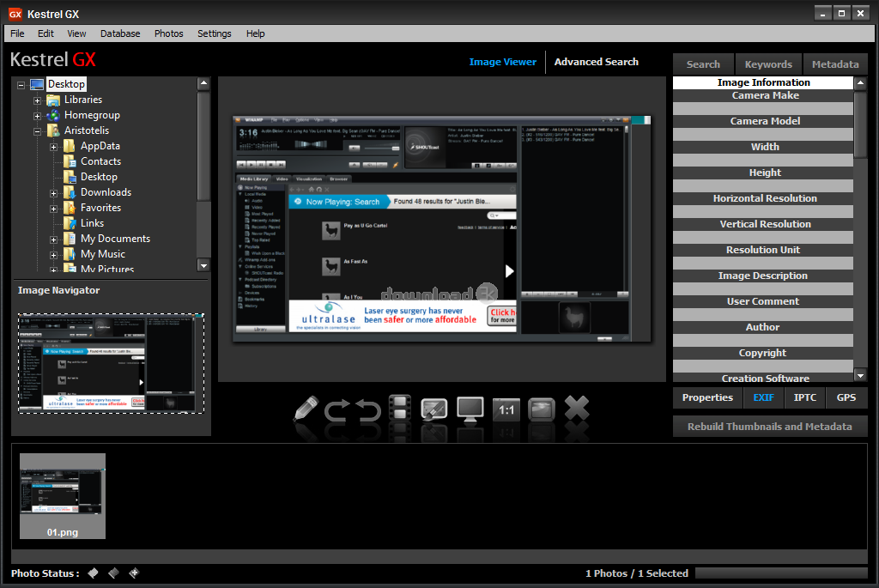Screen dimensions: 879x588
Task: Select the 01.png thumbnail
Action: tap(62, 496)
